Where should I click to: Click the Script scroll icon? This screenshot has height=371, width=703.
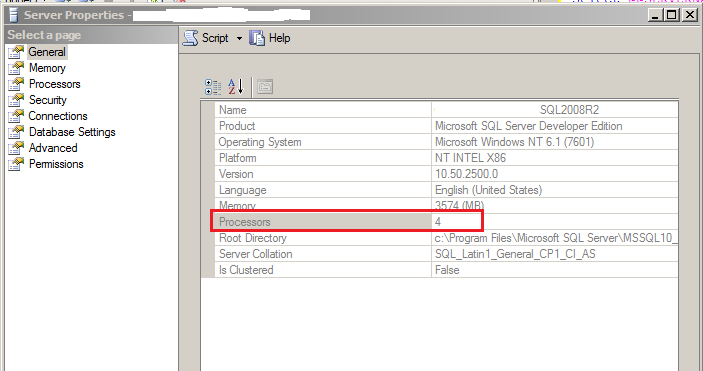coord(191,38)
